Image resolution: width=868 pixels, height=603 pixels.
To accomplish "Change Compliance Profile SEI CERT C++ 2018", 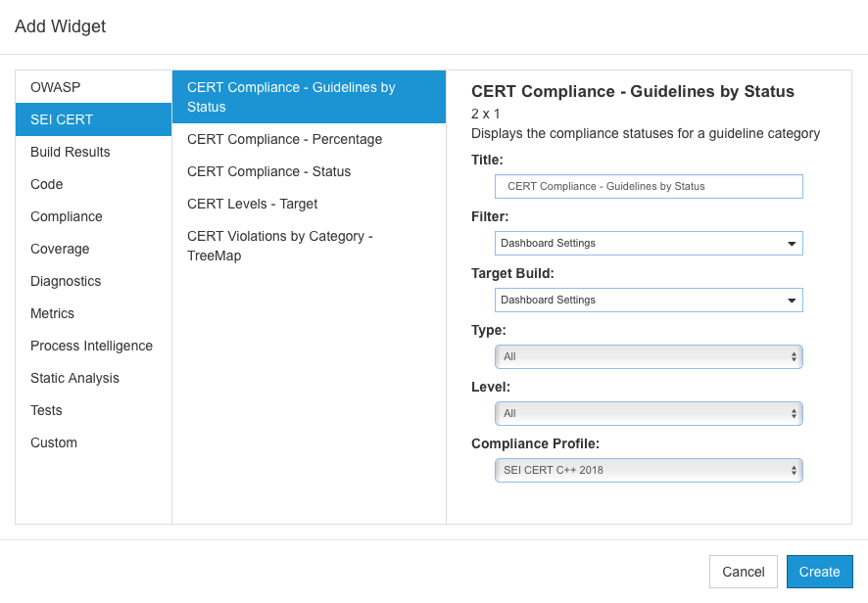I will tap(649, 470).
